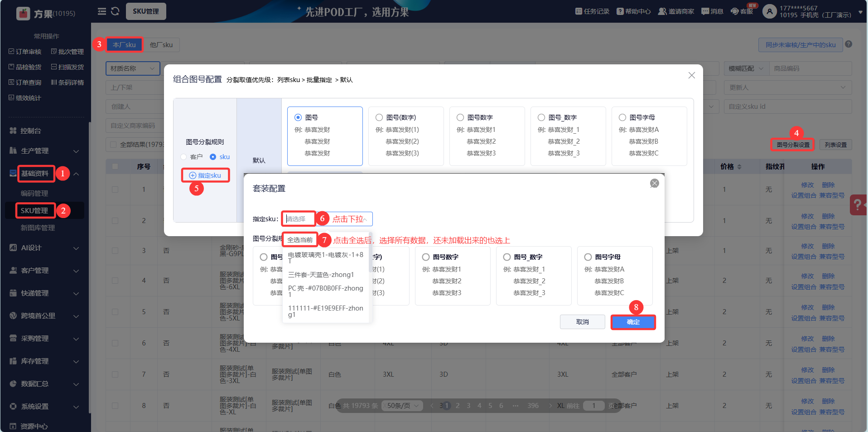Click the refresh icon in the top bar
Image resolution: width=868 pixels, height=432 pixels.
point(115,11)
